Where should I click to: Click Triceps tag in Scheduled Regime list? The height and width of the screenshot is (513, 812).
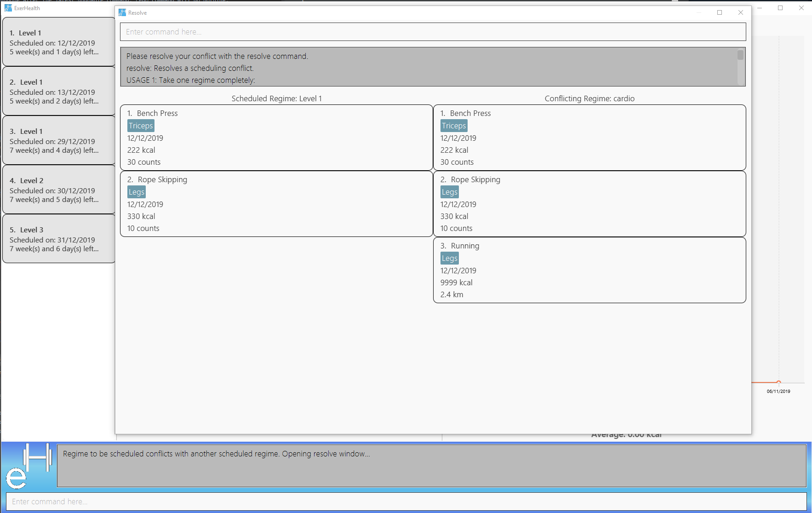point(141,126)
